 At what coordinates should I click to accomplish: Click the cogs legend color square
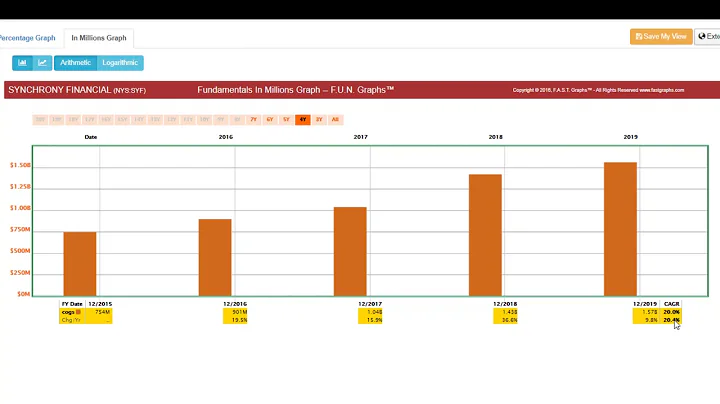tap(78, 312)
